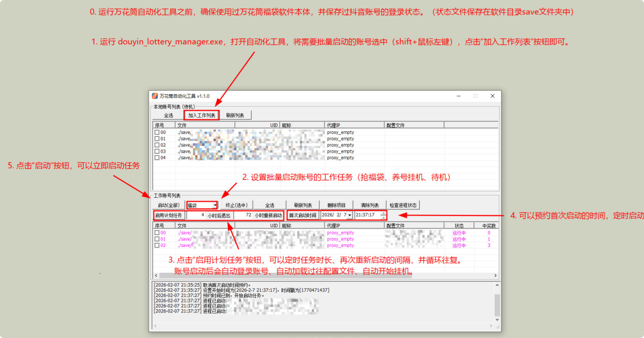The image size is (644, 338).
Task: Click 检查进程状态 button
Action: (403, 205)
